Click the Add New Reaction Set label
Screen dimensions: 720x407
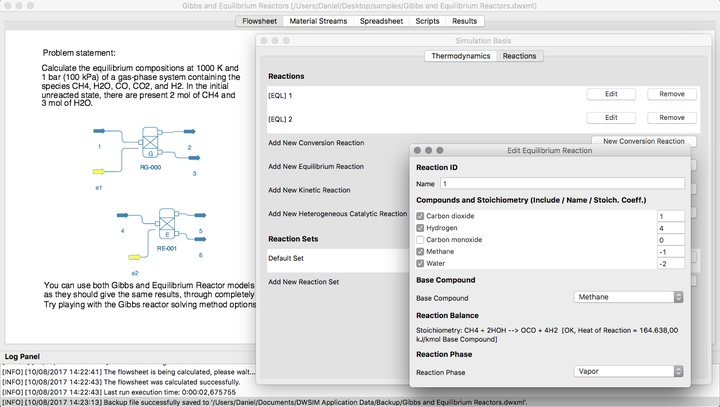pyautogui.click(x=304, y=282)
